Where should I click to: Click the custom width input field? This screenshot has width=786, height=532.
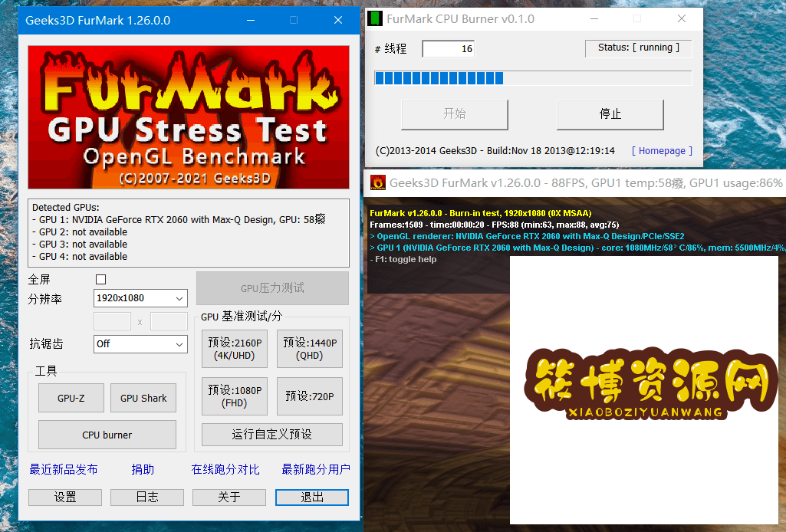pyautogui.click(x=112, y=321)
